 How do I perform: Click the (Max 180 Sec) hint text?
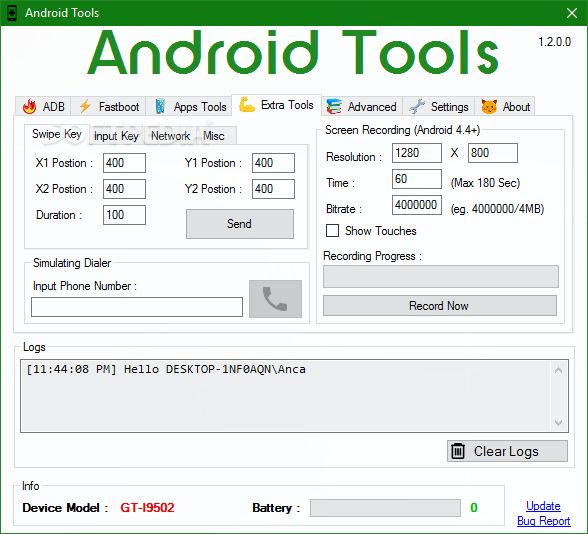[485, 183]
